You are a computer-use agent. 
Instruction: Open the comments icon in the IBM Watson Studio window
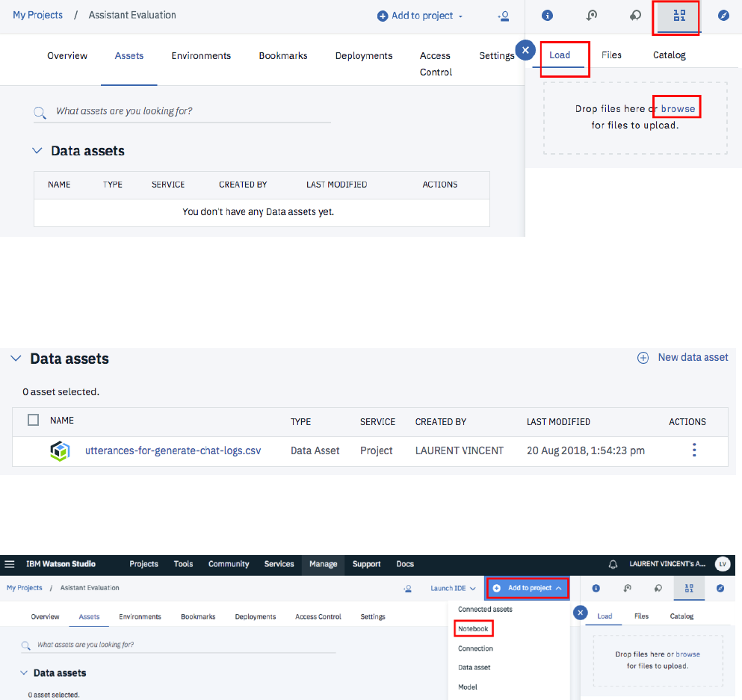point(658,588)
